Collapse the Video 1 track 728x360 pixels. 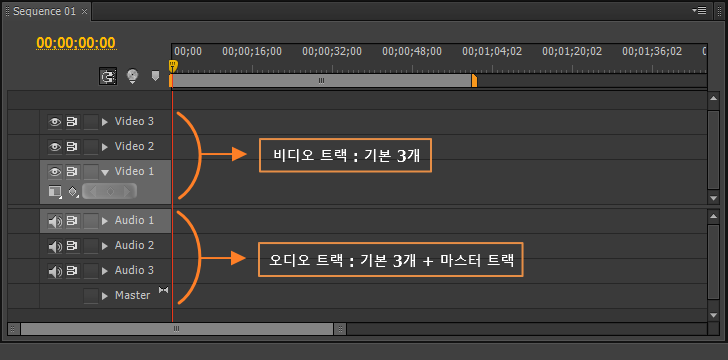coord(105,173)
